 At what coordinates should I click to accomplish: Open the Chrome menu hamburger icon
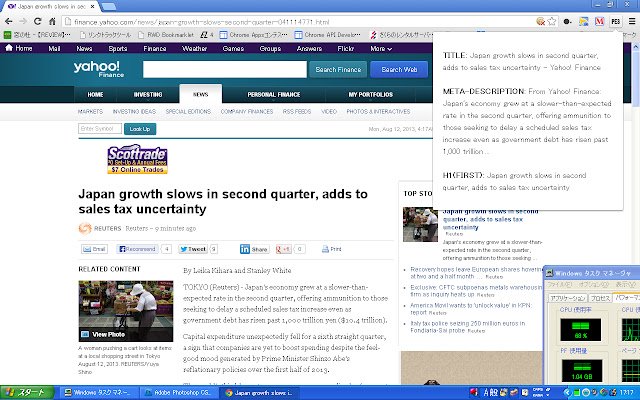pyautogui.click(x=632, y=21)
